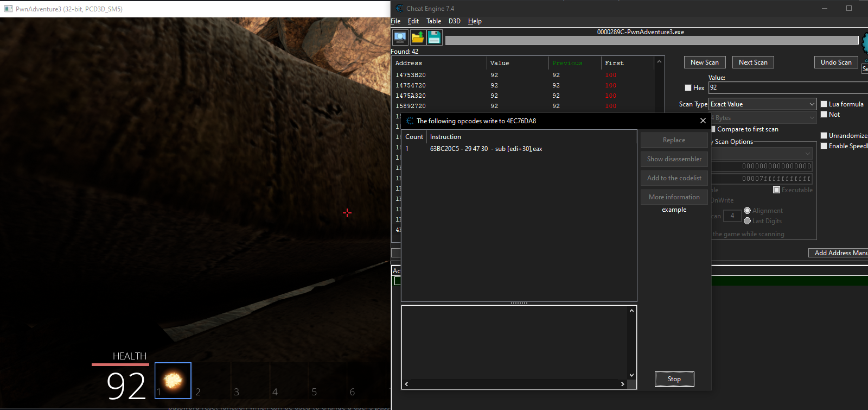Select address row 1475A320
This screenshot has width=868, height=410.
pyautogui.click(x=524, y=96)
